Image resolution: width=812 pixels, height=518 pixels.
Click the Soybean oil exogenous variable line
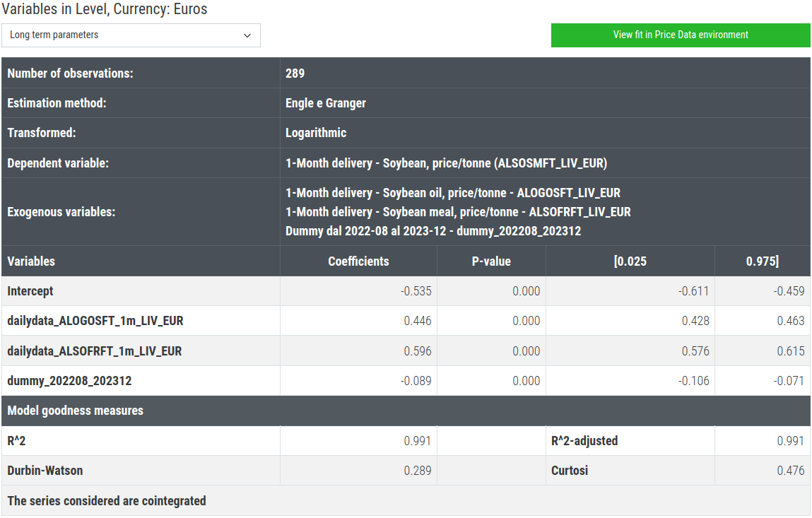coord(452,193)
